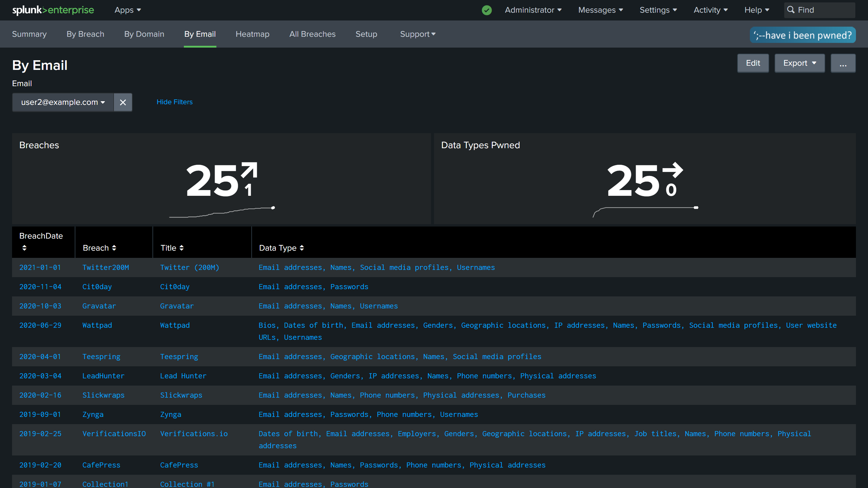Viewport: 868px width, 488px height.
Task: Expand the Administrator menu
Action: pyautogui.click(x=533, y=10)
